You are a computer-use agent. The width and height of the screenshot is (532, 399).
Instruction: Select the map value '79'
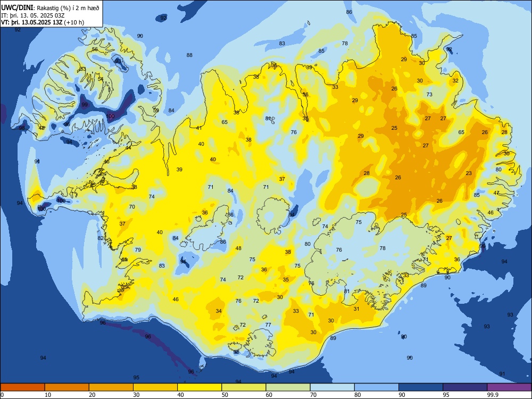tap(138, 250)
